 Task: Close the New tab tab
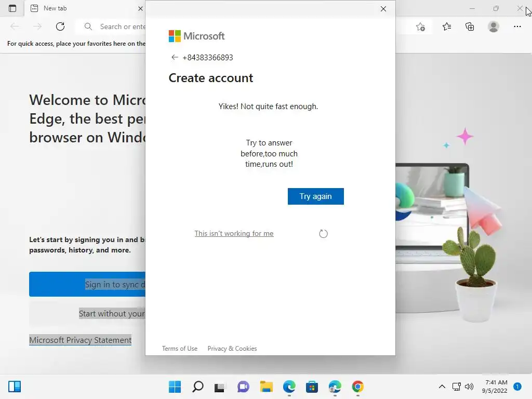point(140,8)
